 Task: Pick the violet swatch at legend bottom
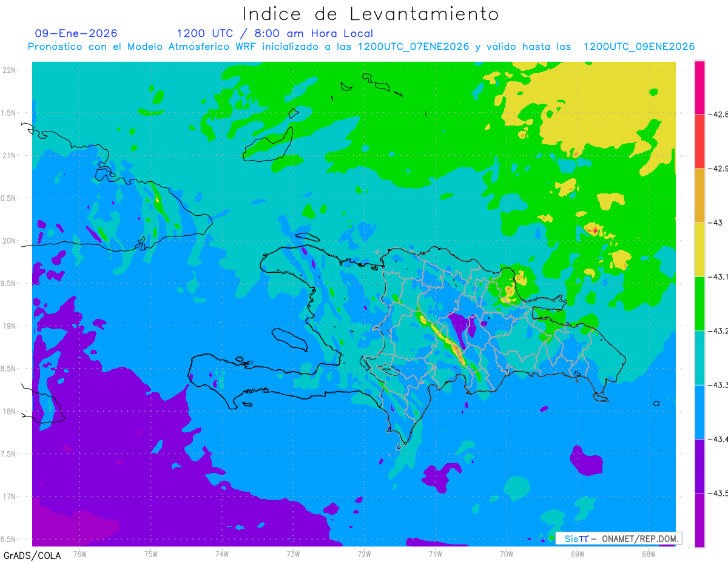click(x=699, y=520)
